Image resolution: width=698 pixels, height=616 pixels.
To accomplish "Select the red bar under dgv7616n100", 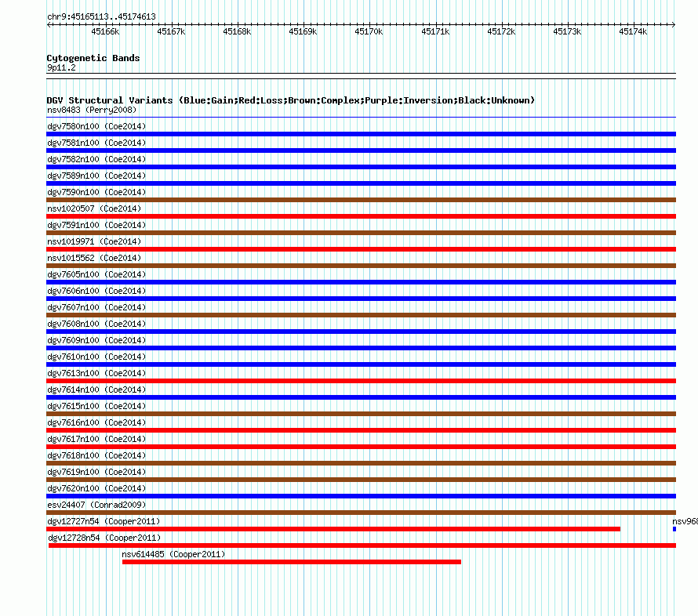I will (361, 430).
